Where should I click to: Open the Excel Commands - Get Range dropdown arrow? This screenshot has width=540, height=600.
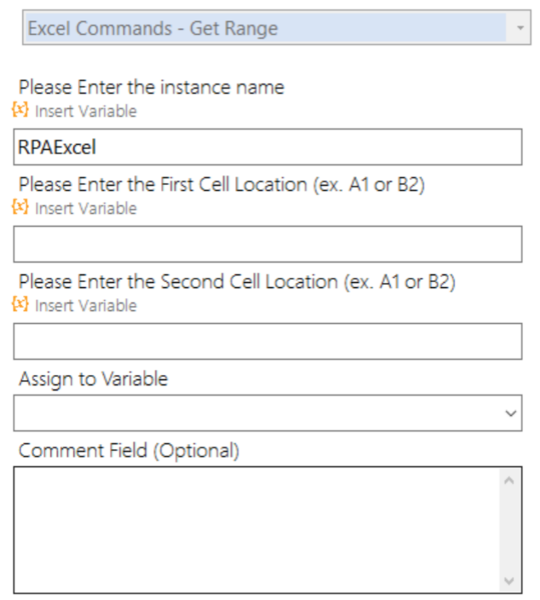pyautogui.click(x=520, y=28)
